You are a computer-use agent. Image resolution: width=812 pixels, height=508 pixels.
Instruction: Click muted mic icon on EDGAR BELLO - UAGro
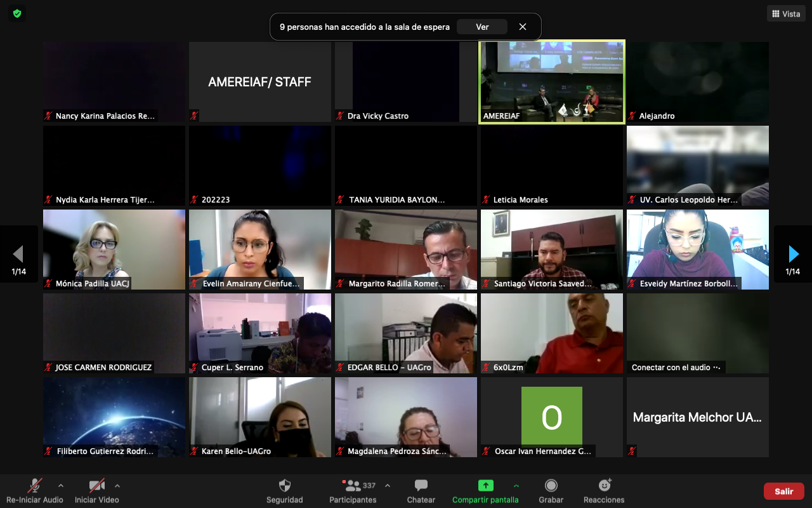(340, 368)
